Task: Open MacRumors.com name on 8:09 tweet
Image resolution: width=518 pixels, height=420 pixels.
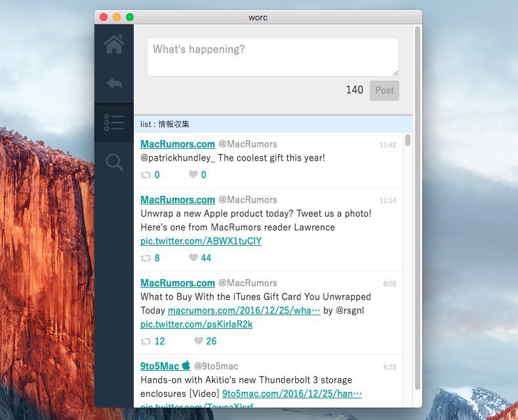Action: pos(178,283)
